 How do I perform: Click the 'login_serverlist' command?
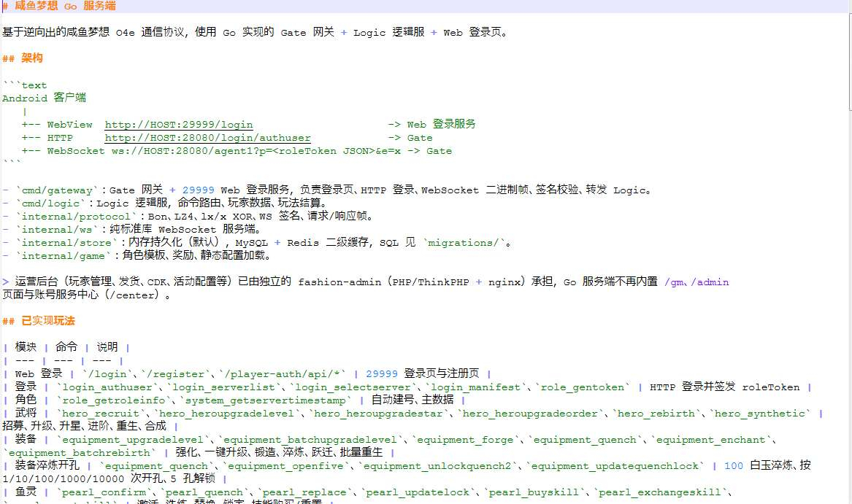click(223, 387)
